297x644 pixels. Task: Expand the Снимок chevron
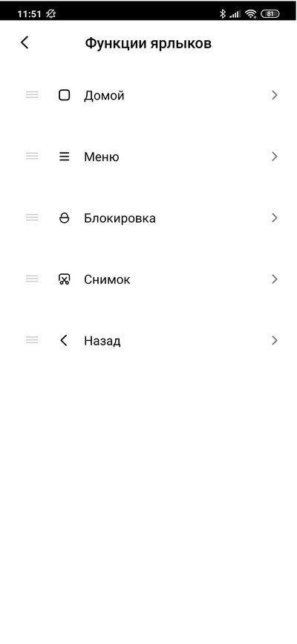[x=275, y=279]
